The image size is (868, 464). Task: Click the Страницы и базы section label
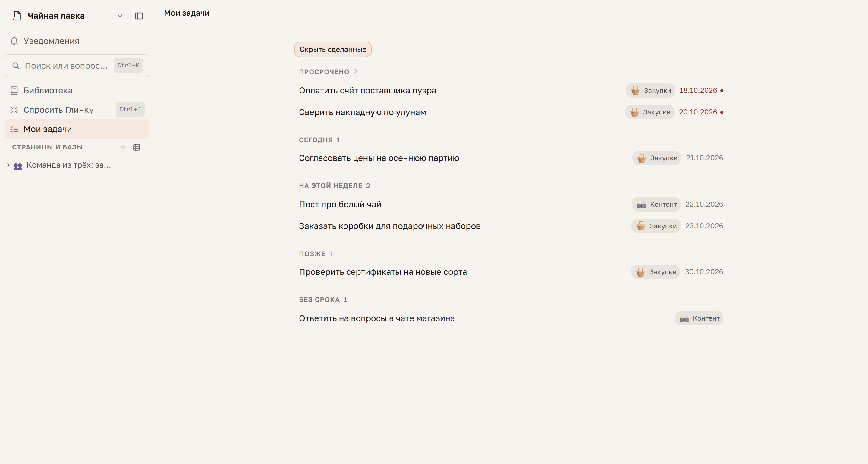48,147
